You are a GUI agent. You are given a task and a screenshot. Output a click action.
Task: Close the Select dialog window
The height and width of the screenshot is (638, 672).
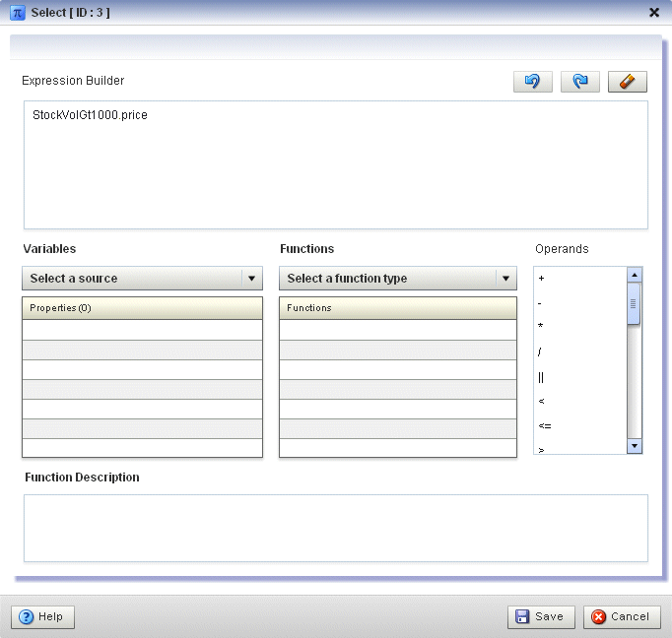[x=654, y=13]
